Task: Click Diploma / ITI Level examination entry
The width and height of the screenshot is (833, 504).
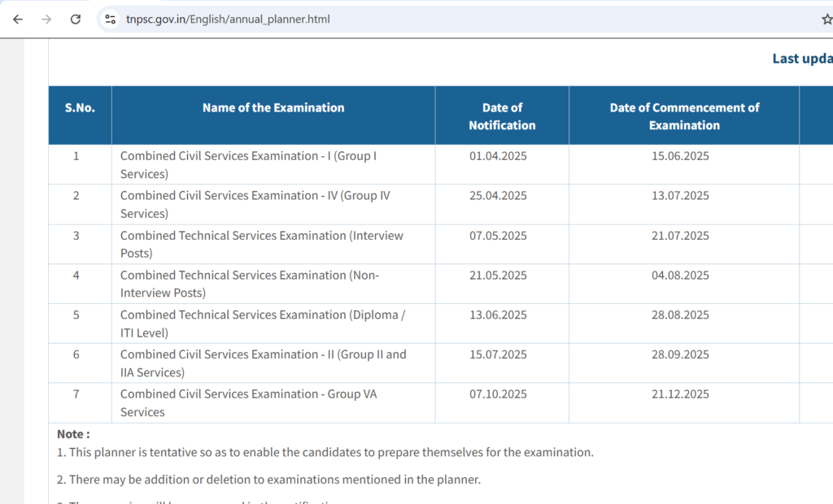Action: click(263, 324)
